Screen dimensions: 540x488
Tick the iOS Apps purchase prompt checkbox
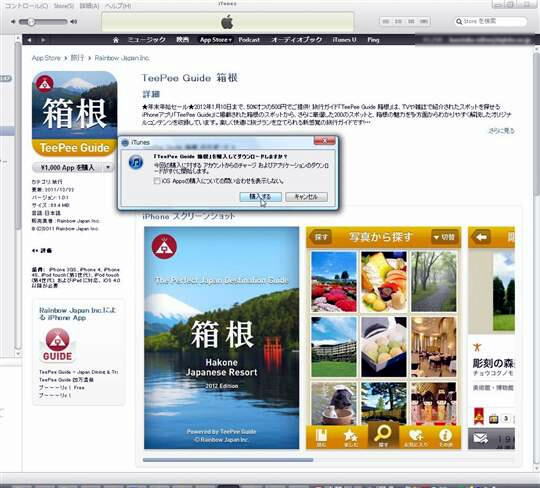[157, 181]
